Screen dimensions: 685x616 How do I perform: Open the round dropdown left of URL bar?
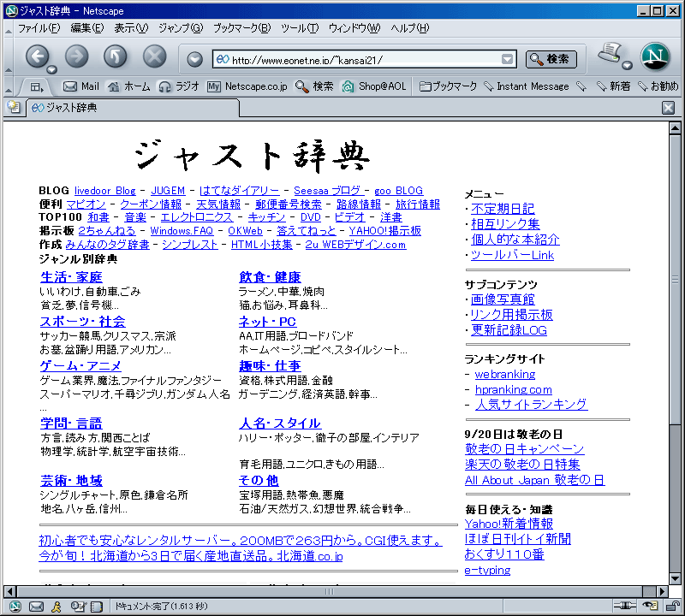(194, 59)
